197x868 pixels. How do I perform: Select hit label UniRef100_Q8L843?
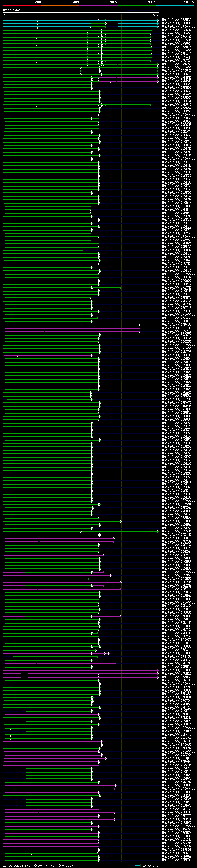[177, 54]
